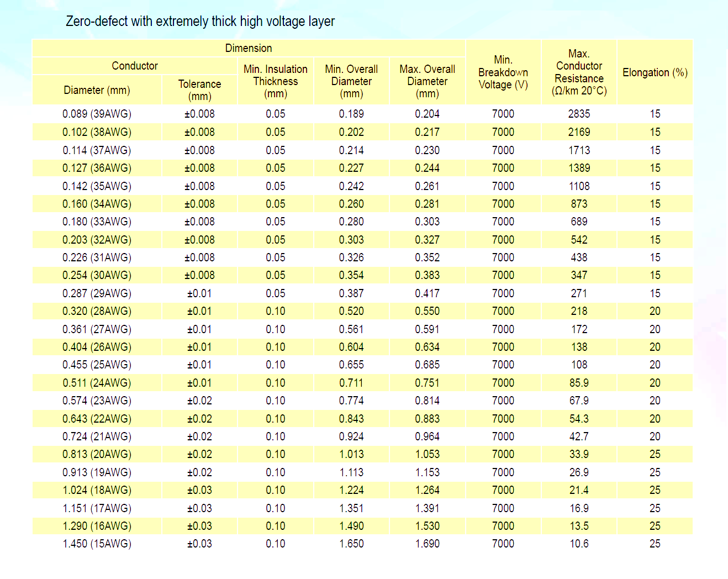The height and width of the screenshot is (579, 728).
Task: Select the 0.813 (20AWG) diameter cell
Action: click(97, 454)
